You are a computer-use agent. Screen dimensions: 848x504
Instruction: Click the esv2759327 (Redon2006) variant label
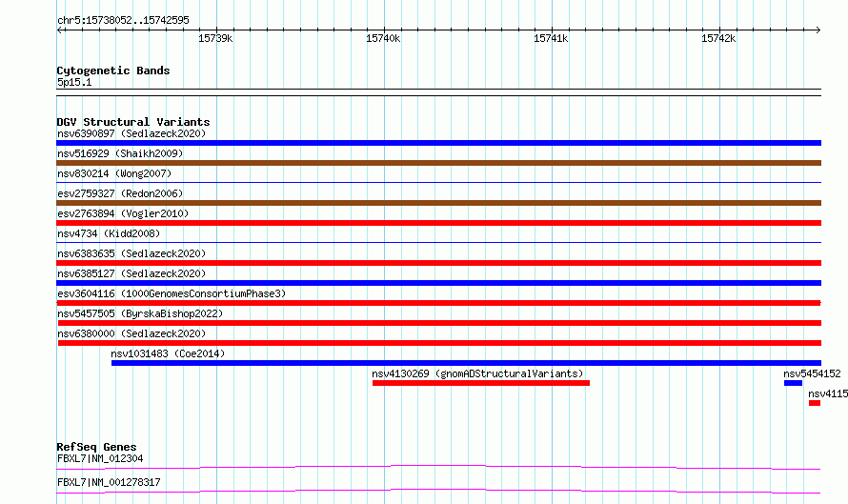pyautogui.click(x=120, y=193)
